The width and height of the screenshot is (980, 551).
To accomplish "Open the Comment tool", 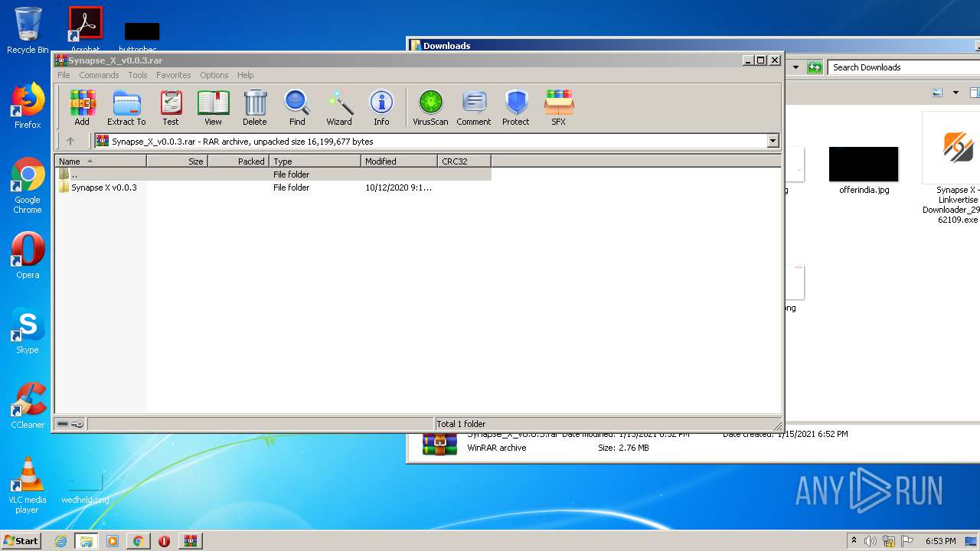I will 474,107.
